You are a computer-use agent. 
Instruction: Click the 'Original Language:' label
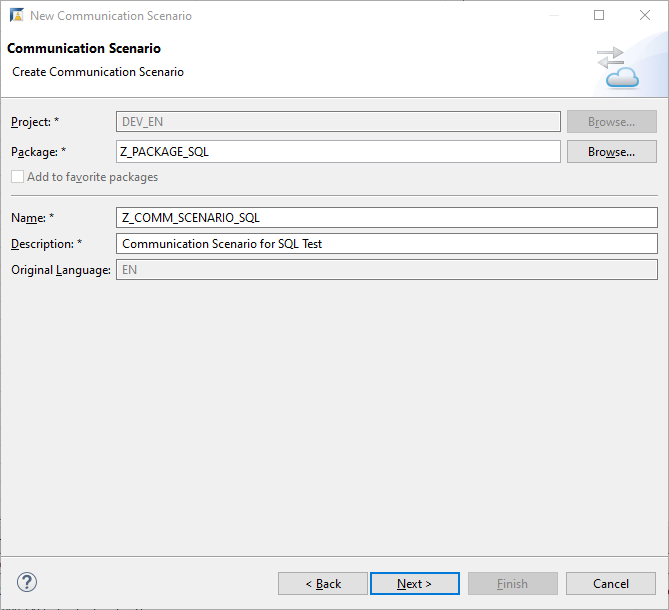pyautogui.click(x=61, y=270)
